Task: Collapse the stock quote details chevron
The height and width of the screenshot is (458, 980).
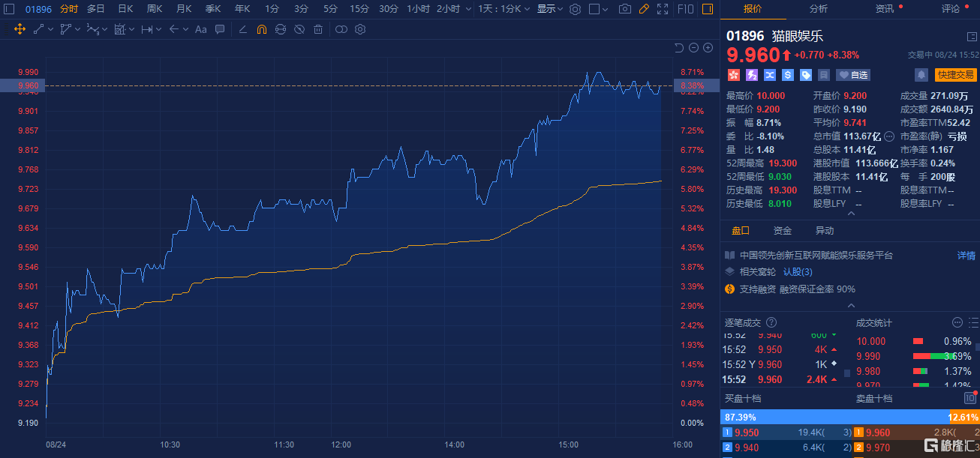Action: (x=850, y=213)
